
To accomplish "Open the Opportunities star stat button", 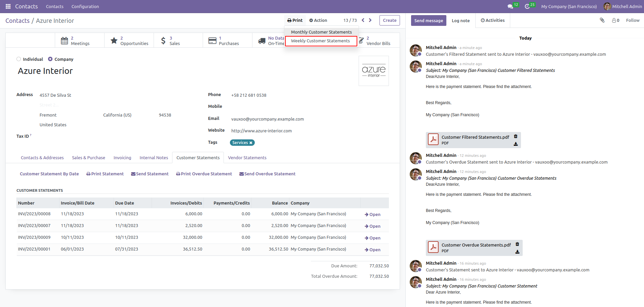I will click(129, 41).
